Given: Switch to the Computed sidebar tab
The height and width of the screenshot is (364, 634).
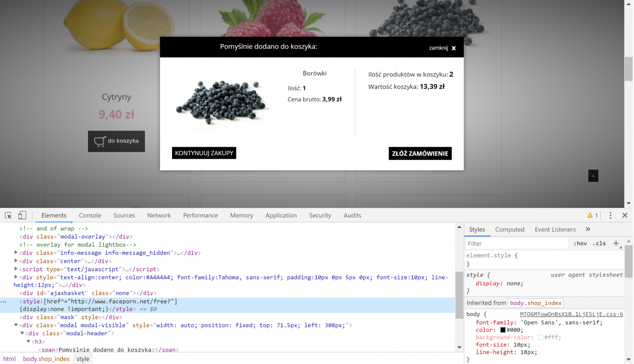Looking at the screenshot, I should click(x=510, y=230).
